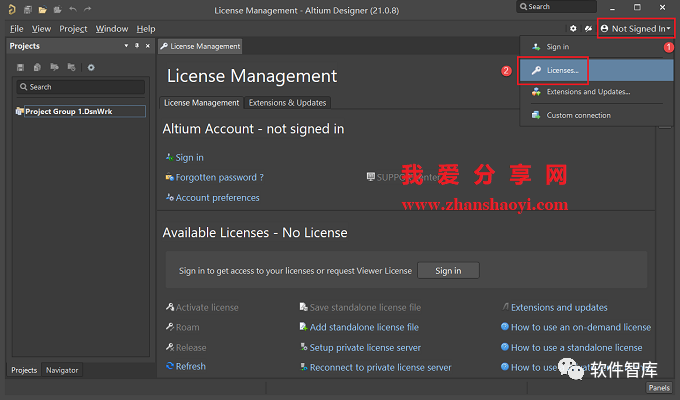The width and height of the screenshot is (680, 400).
Task: Click the Save All icon in title bar
Action: (28, 9)
